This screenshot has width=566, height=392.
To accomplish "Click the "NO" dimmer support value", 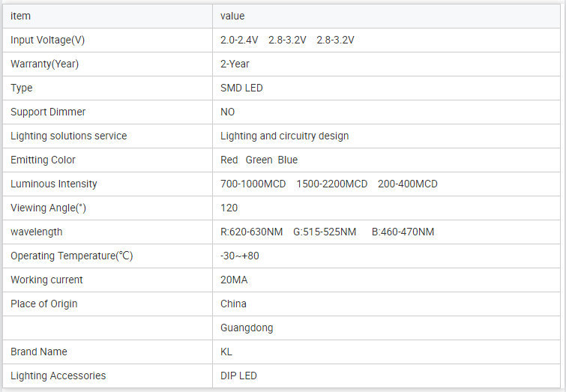I will click(x=227, y=112).
